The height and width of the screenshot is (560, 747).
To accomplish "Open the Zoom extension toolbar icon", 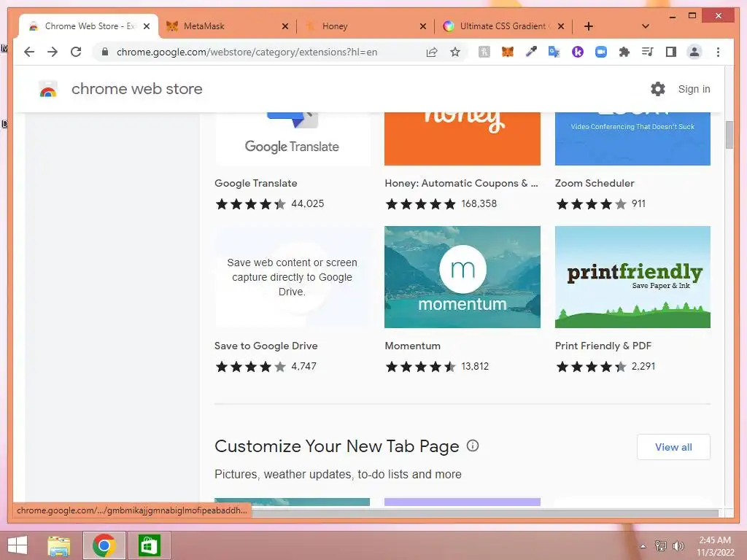I will coord(601,52).
